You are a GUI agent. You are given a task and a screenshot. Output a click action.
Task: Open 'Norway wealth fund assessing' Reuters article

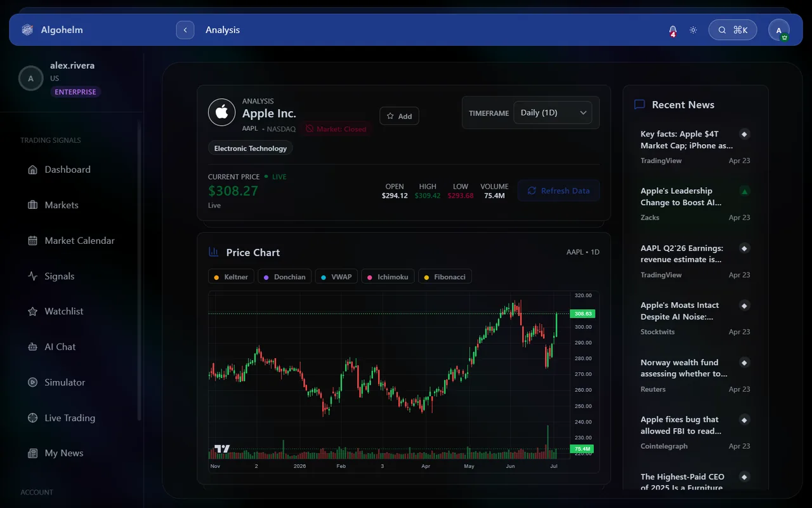pos(695,375)
